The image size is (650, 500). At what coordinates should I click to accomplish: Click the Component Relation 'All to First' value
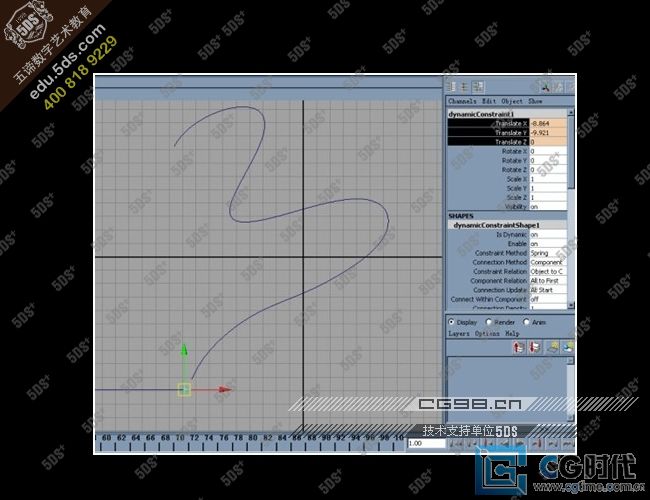point(548,281)
